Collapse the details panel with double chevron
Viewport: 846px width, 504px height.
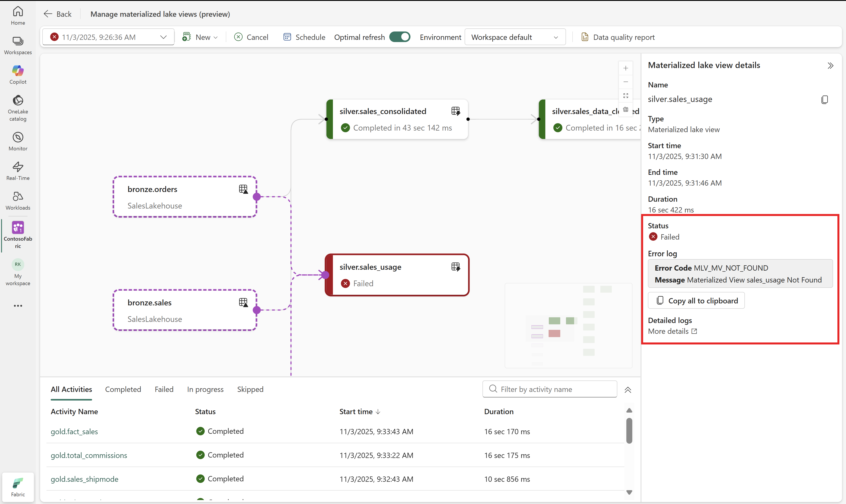pyautogui.click(x=830, y=66)
